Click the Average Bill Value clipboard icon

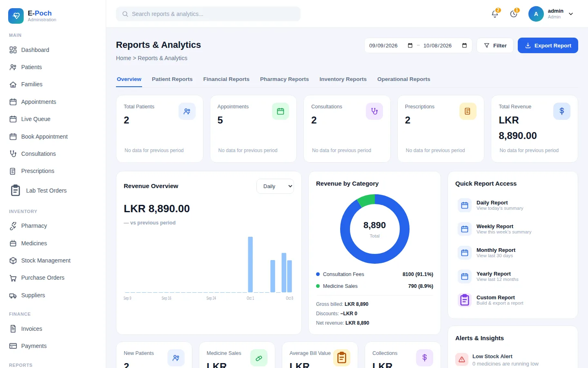coord(342,358)
